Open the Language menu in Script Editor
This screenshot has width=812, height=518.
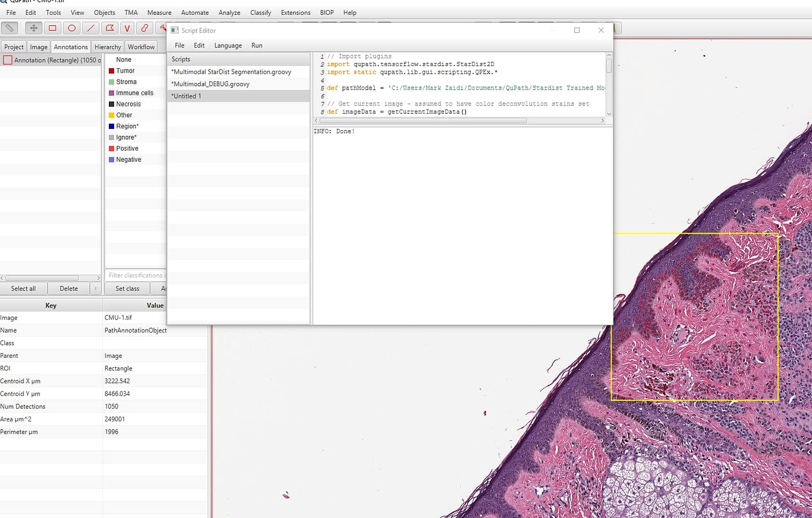(x=228, y=45)
